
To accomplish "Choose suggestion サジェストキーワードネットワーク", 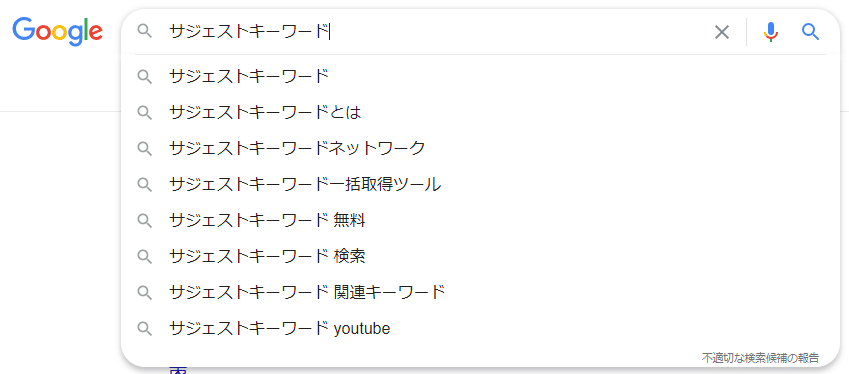I will pyautogui.click(x=480, y=148).
